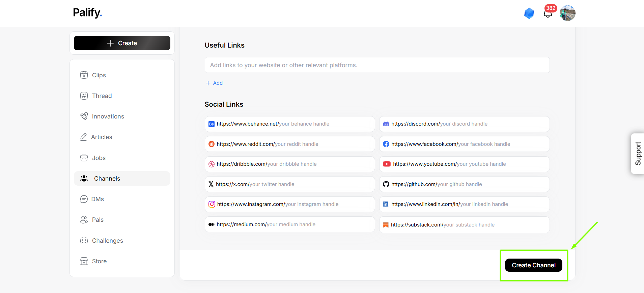Focus the Useful Links input field

pyautogui.click(x=377, y=65)
